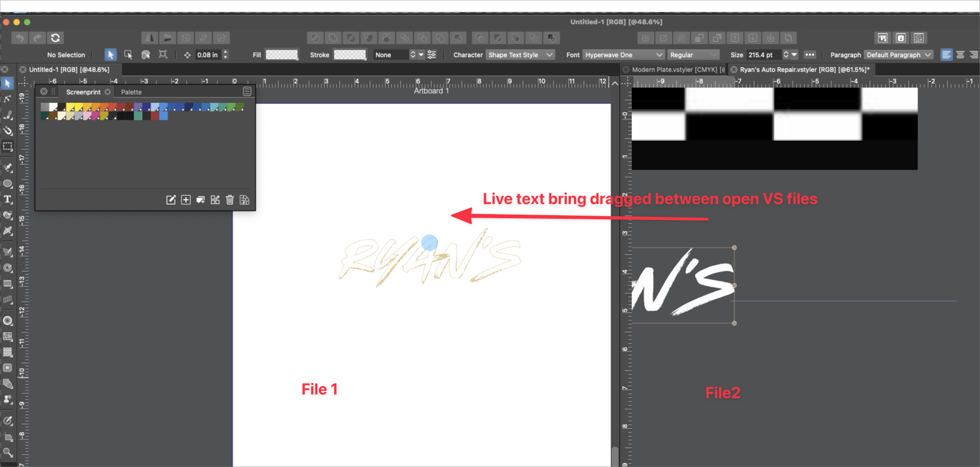This screenshot has width=980, height=467.
Task: Click the three-dots more character options button
Action: pos(809,55)
